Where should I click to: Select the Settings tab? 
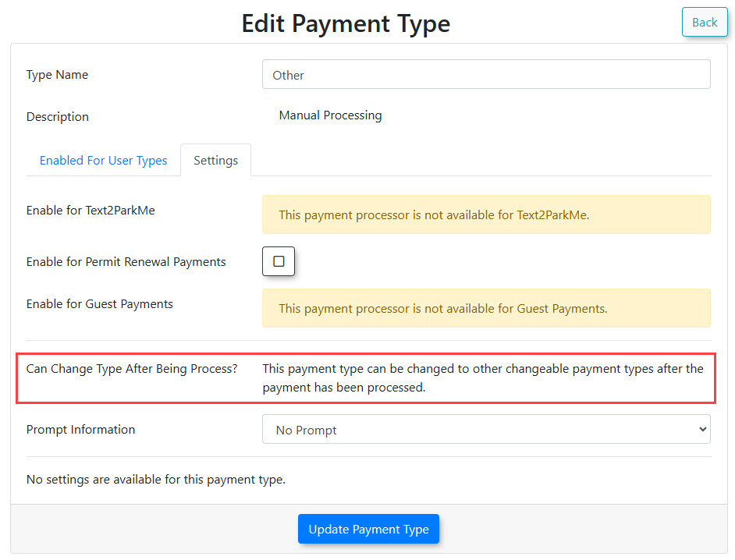(215, 161)
